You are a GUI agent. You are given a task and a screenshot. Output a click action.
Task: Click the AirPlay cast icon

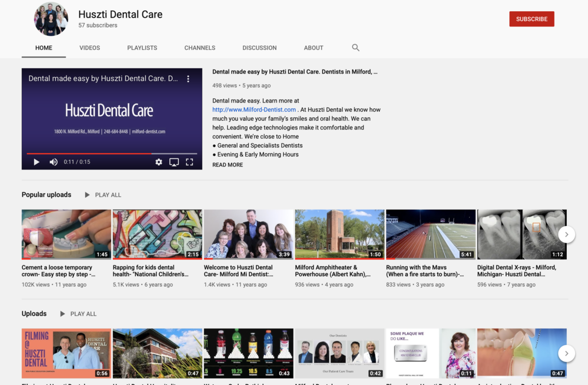(x=174, y=162)
